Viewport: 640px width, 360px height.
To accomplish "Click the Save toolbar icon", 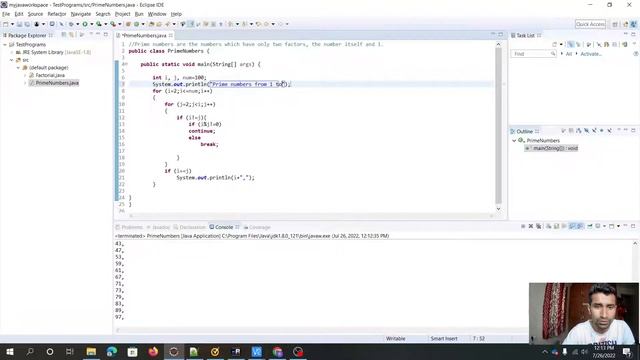I will pyautogui.click(x=19, y=24).
